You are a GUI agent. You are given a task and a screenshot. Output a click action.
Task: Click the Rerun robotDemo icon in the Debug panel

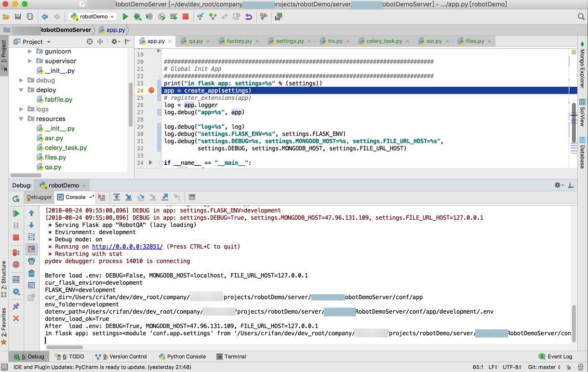(x=16, y=199)
